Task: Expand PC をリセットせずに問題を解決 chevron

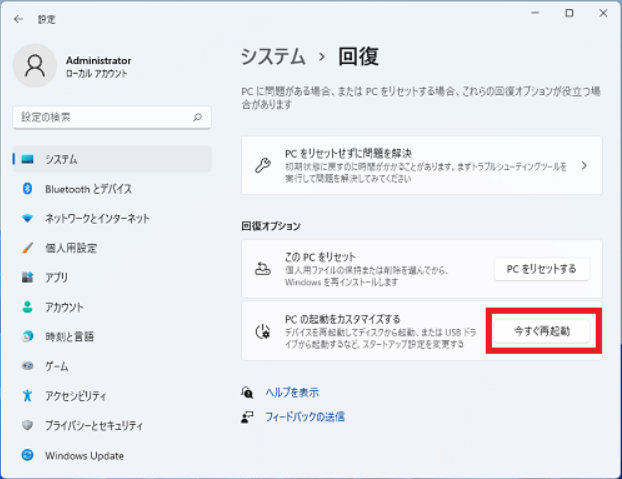Action: coord(584,165)
